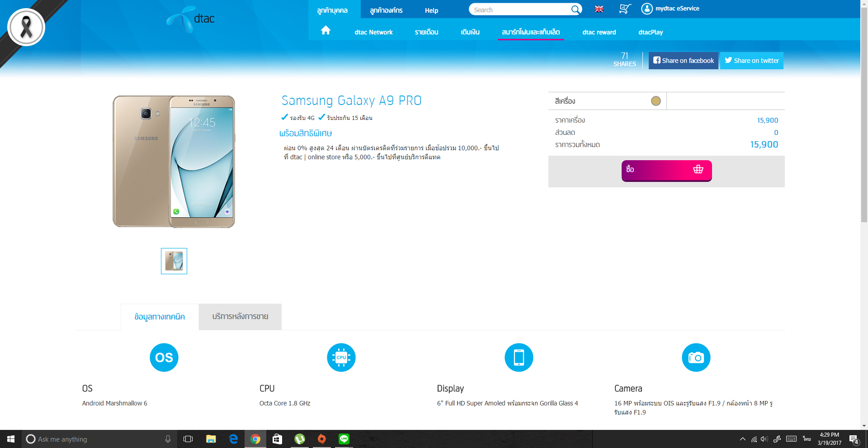Open the touch keyboard icon
Screen dimensions: 868x448
[x=791, y=439]
